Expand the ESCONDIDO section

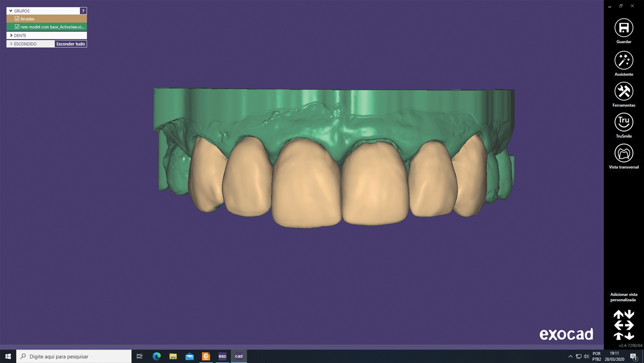pos(11,44)
